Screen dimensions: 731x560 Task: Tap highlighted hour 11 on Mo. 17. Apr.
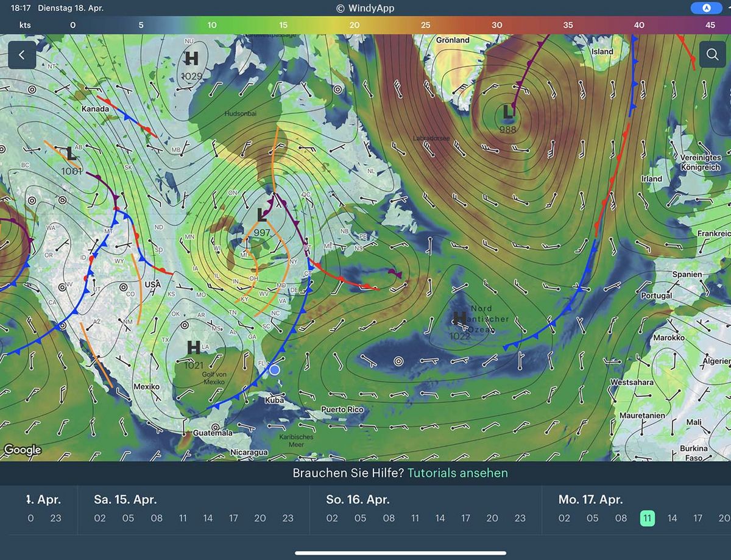pyautogui.click(x=648, y=519)
